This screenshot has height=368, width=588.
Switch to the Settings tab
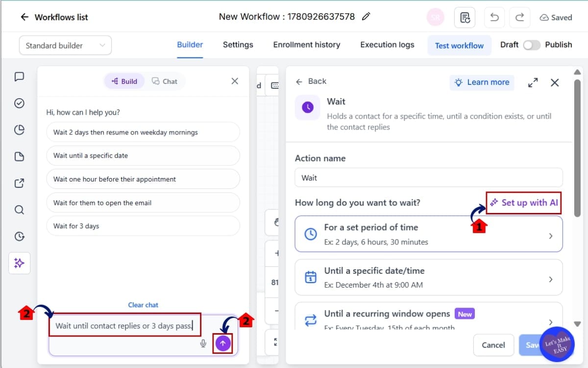coord(238,45)
